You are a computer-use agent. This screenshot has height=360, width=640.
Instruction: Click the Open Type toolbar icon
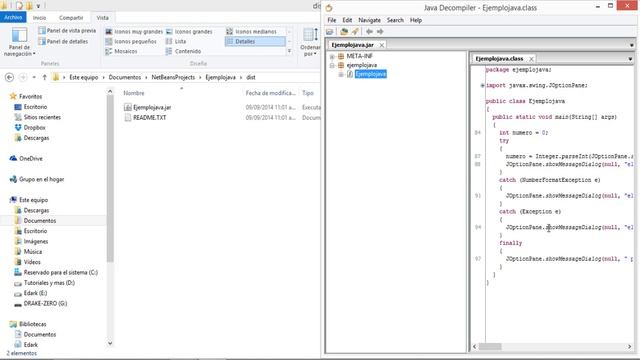[x=344, y=32]
